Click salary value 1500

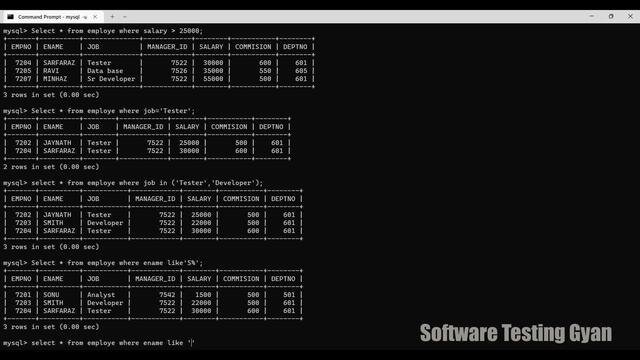click(203, 295)
